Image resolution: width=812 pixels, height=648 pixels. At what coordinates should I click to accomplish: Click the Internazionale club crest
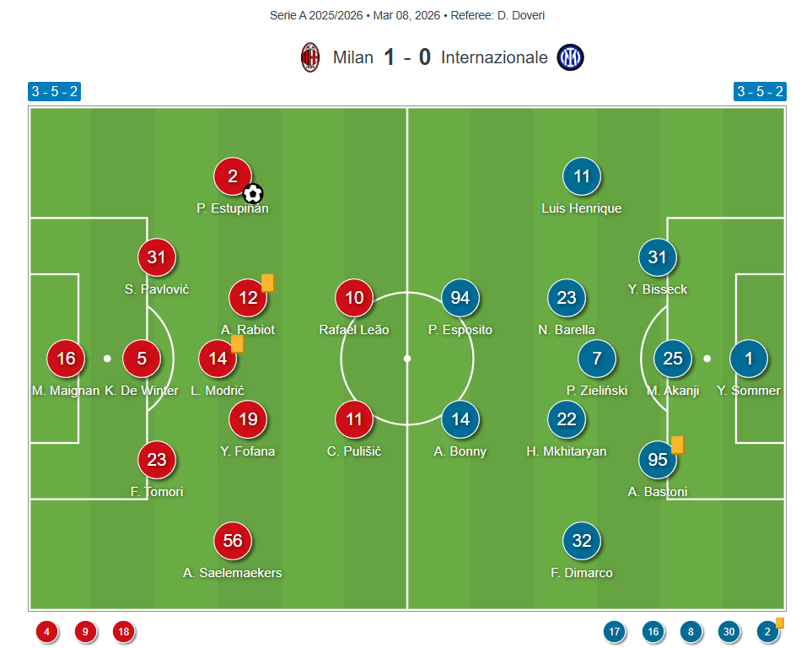tap(571, 57)
